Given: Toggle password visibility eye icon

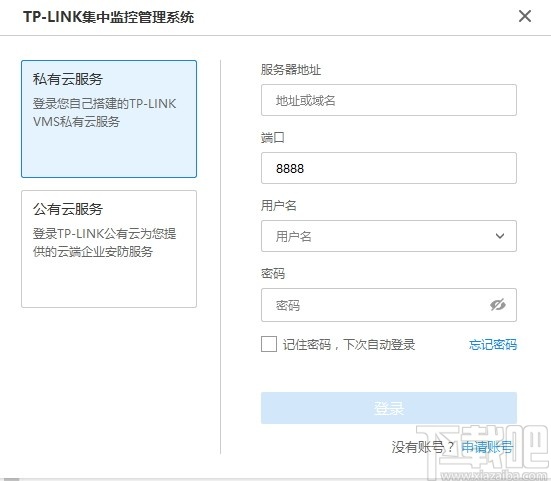Looking at the screenshot, I should pos(498,305).
